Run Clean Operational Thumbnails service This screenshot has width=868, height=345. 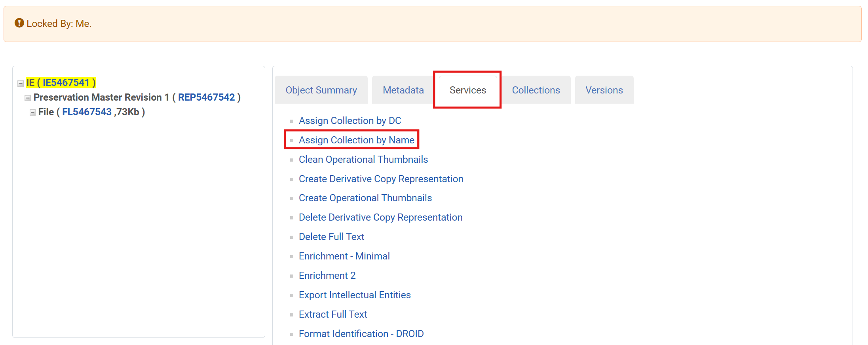tap(363, 160)
